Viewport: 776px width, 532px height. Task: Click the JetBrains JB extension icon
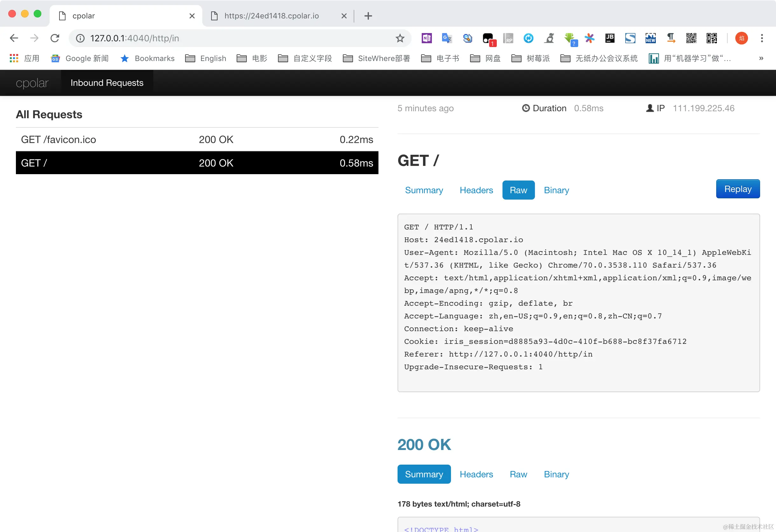pyautogui.click(x=610, y=38)
